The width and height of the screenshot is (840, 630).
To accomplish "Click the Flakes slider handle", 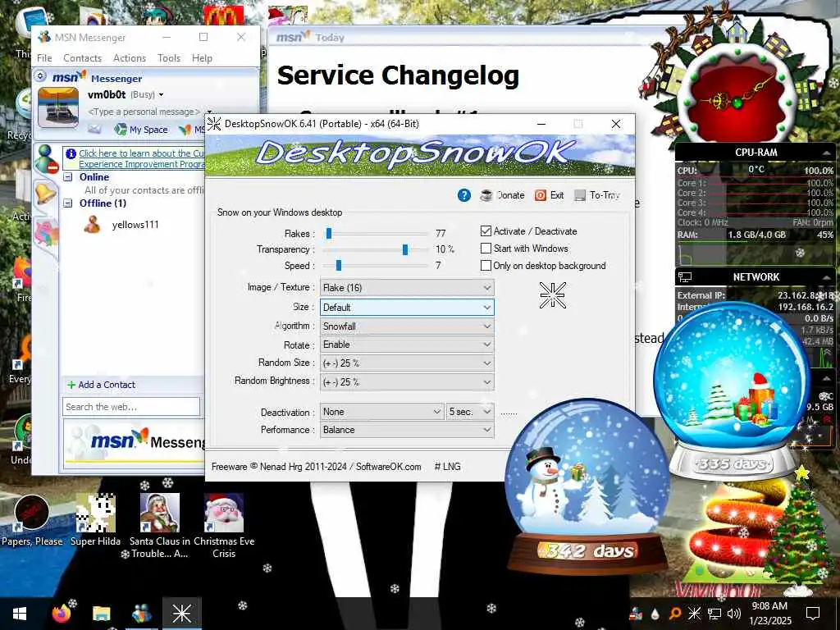I will (329, 233).
